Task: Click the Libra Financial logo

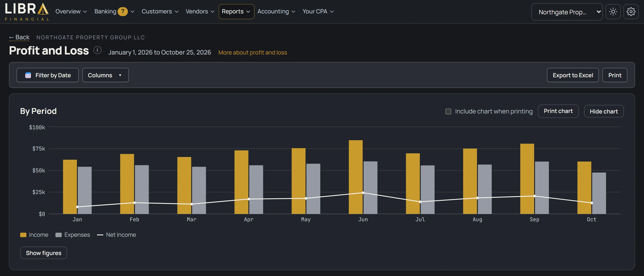Action: tap(27, 12)
